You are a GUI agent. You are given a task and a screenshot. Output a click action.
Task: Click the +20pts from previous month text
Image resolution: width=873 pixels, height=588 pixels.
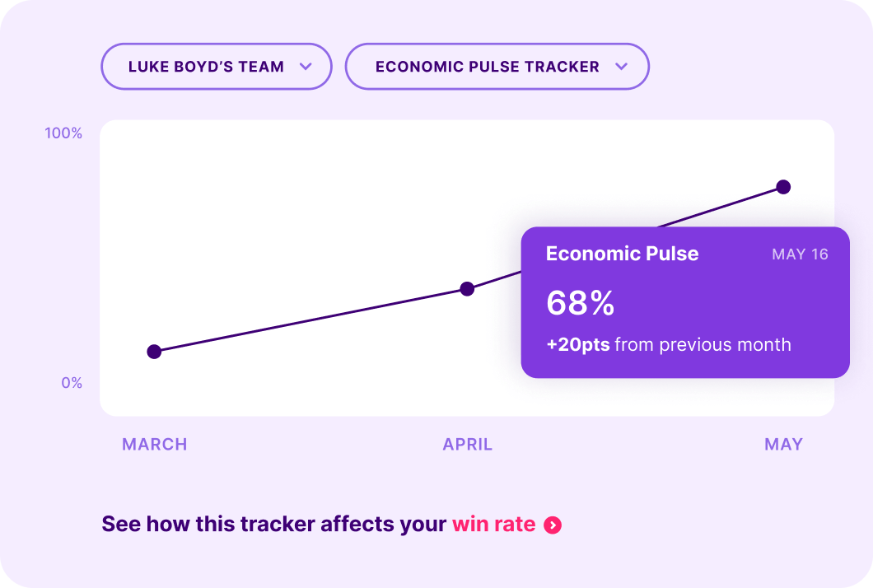click(x=668, y=344)
